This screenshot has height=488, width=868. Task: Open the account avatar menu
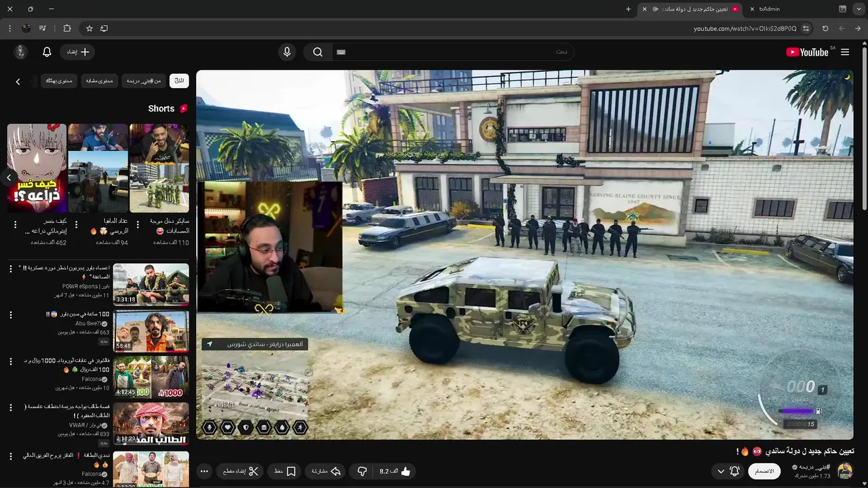click(20, 52)
